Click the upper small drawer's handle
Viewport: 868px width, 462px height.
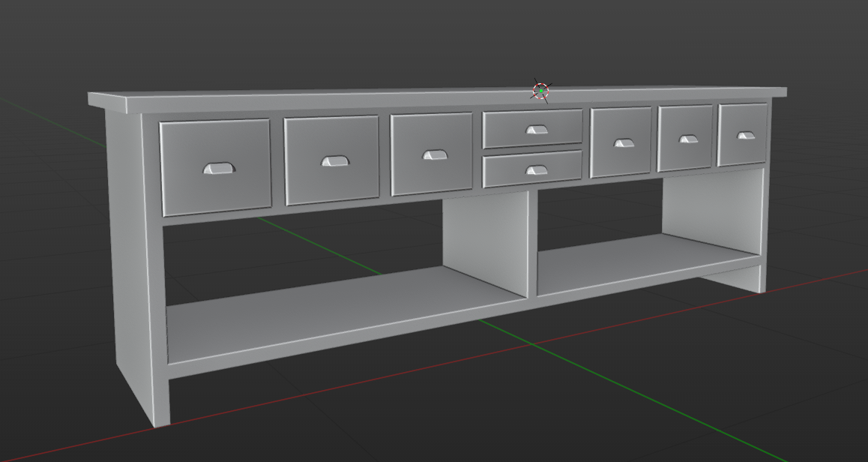point(535,127)
